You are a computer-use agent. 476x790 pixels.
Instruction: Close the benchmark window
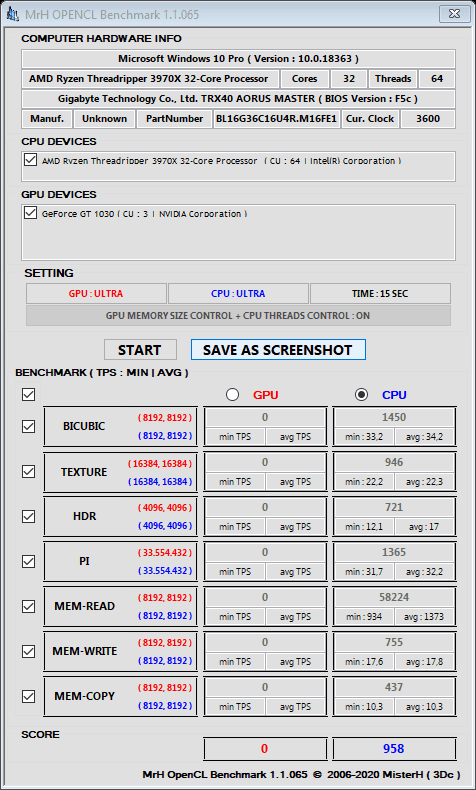tap(452, 14)
